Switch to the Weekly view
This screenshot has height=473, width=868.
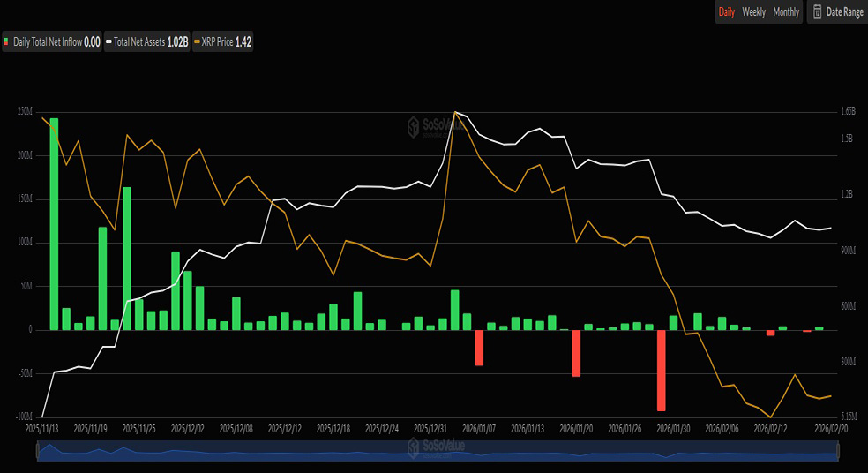pos(753,12)
